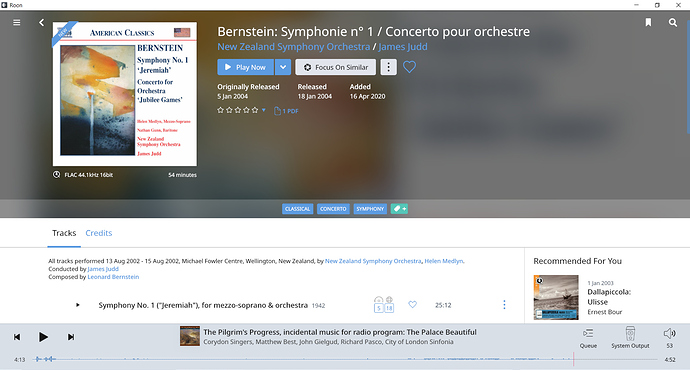
Task: Click the Focus On Similar button
Action: [x=336, y=67]
